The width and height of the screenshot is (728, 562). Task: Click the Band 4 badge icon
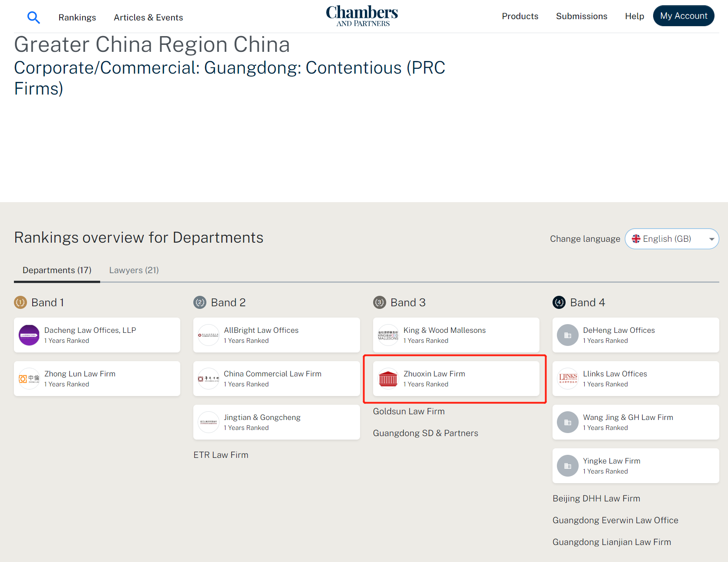559,302
